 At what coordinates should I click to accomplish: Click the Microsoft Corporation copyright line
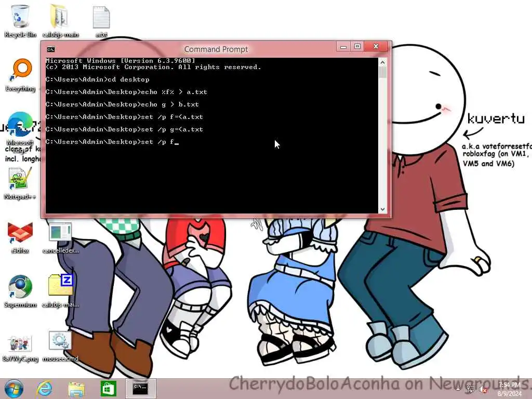coord(153,67)
